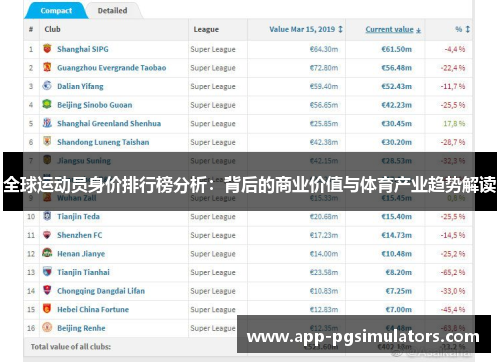The image size is (500, 362).
Task: Click the Guangzhou Evergrande Taobao crest
Action: pyautogui.click(x=47, y=67)
